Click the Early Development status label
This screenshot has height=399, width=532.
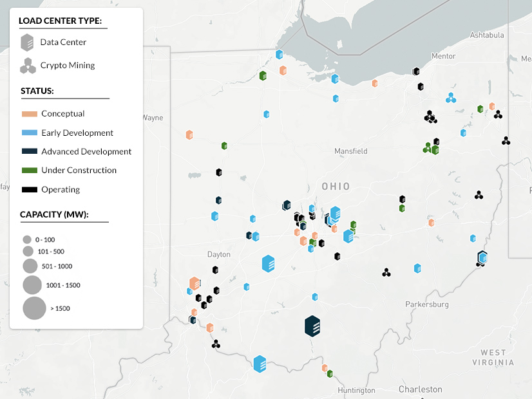77,133
